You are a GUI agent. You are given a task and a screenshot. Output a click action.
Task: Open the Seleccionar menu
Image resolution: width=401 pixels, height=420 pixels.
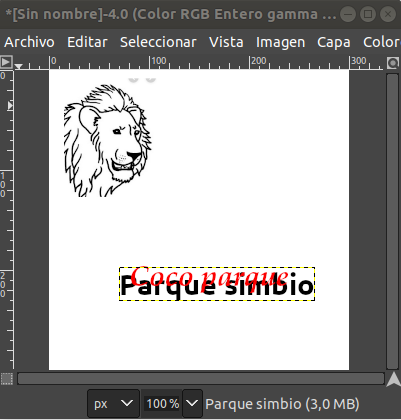coord(158,42)
